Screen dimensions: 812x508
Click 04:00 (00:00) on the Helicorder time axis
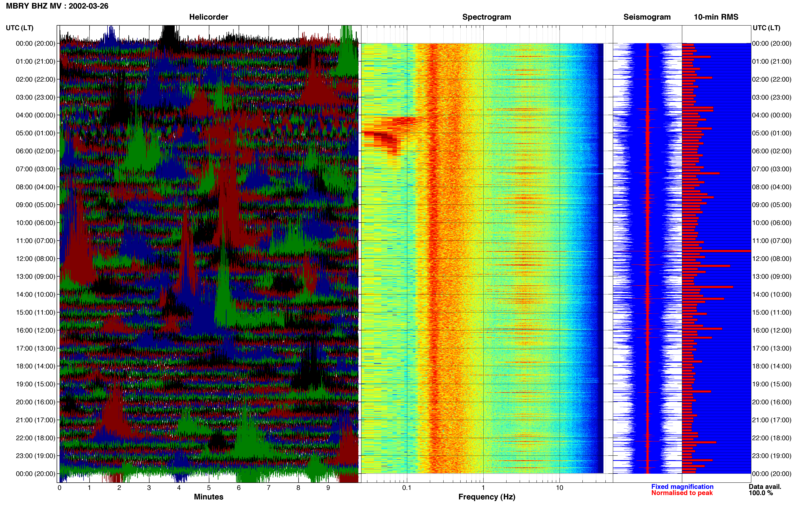click(36, 115)
